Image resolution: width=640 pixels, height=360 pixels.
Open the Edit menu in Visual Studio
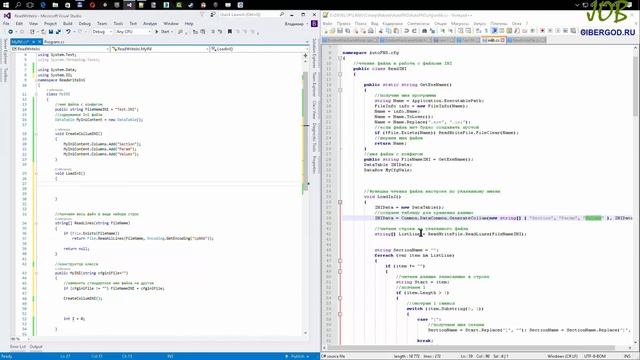click(19, 24)
